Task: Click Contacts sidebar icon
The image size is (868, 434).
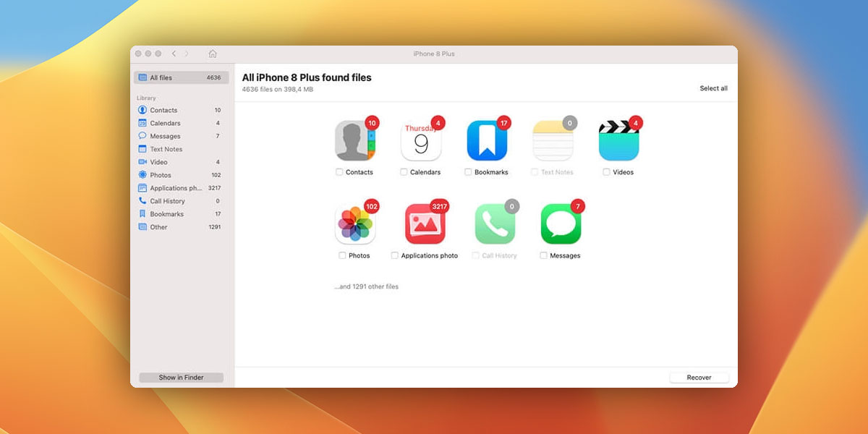Action: [x=142, y=110]
